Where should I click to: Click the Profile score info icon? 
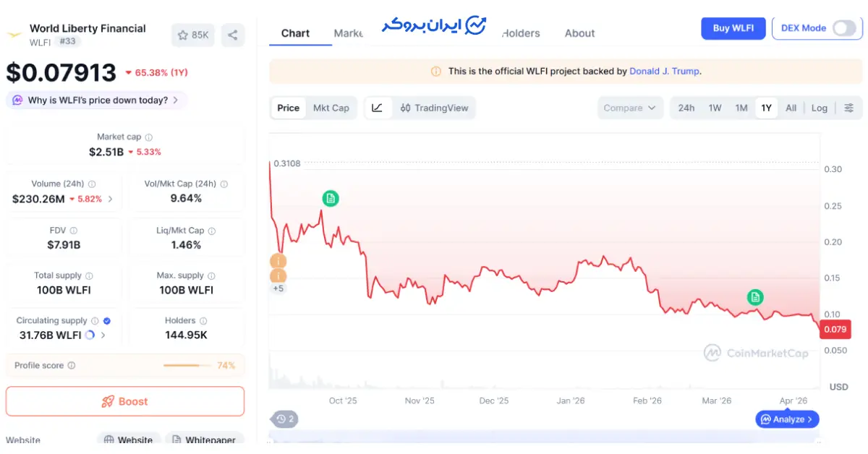(72, 366)
